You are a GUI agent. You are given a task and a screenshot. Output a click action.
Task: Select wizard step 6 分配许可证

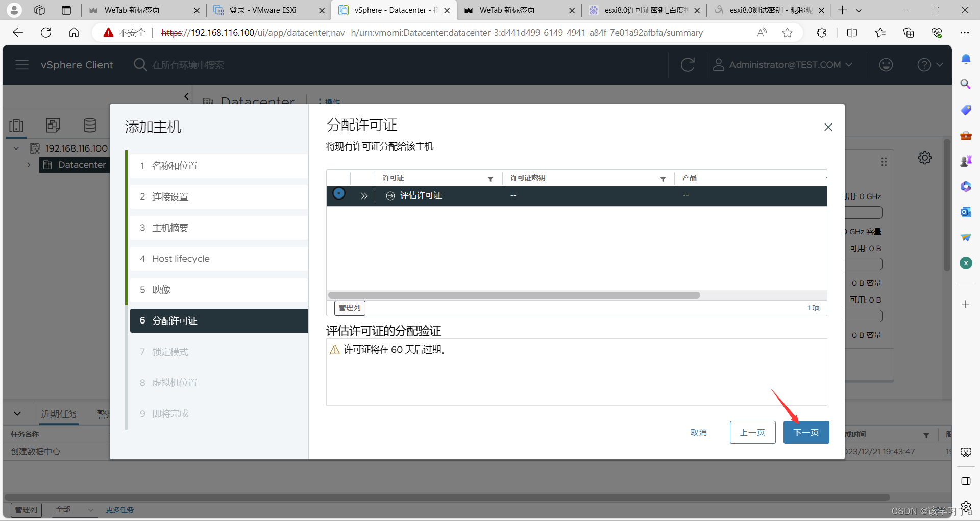[219, 320]
